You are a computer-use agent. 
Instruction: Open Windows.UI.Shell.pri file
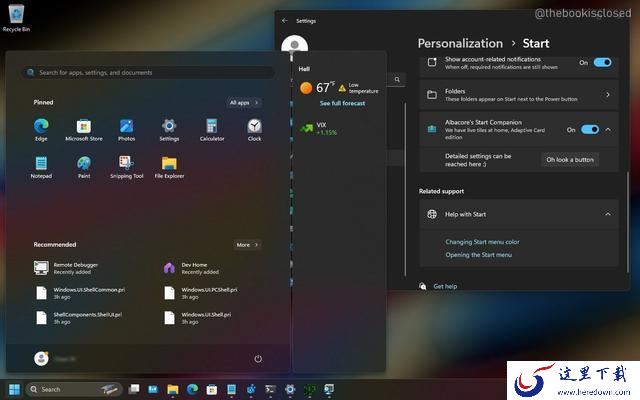[198, 318]
